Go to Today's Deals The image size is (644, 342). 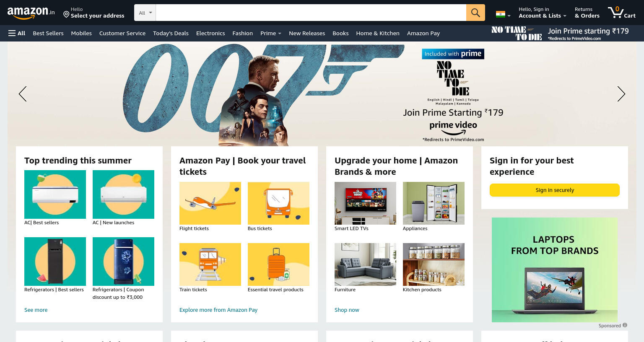click(171, 33)
